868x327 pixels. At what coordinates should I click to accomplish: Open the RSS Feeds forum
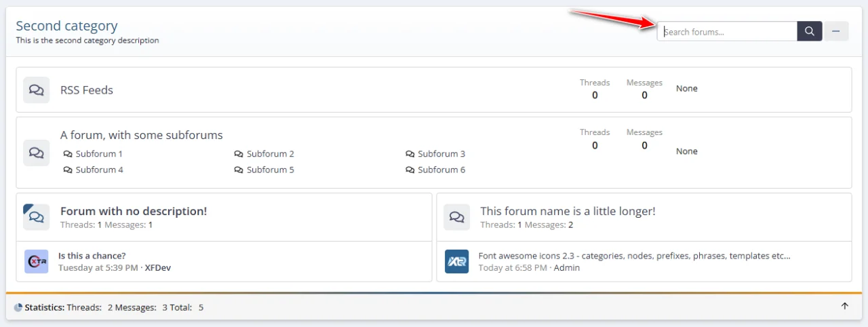pos(87,90)
